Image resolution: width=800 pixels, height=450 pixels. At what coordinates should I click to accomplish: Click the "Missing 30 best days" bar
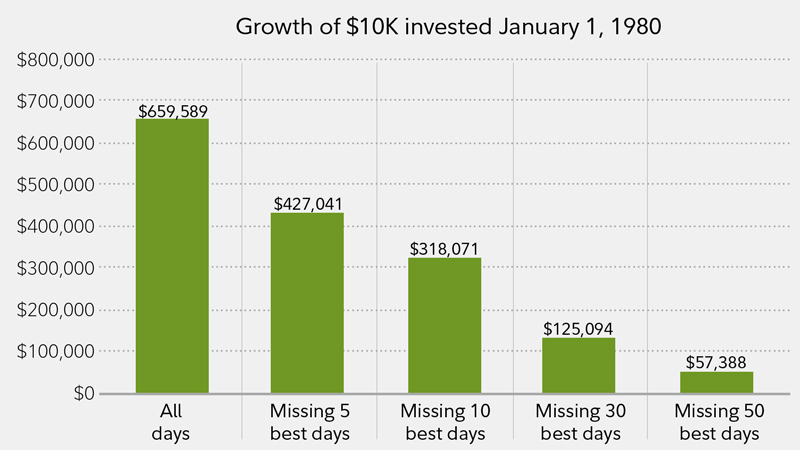[579, 365]
